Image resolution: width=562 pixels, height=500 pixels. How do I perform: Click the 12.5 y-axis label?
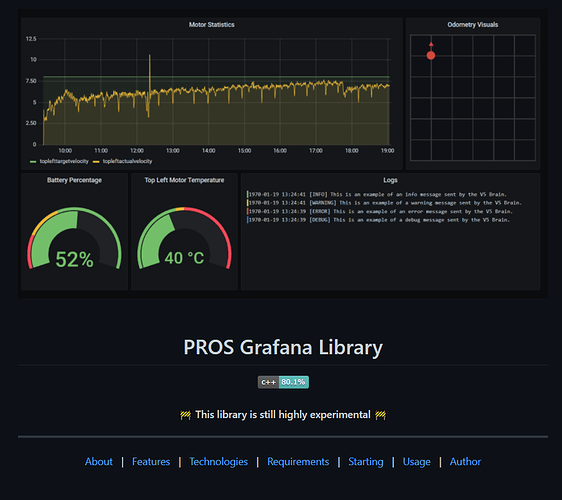point(31,39)
